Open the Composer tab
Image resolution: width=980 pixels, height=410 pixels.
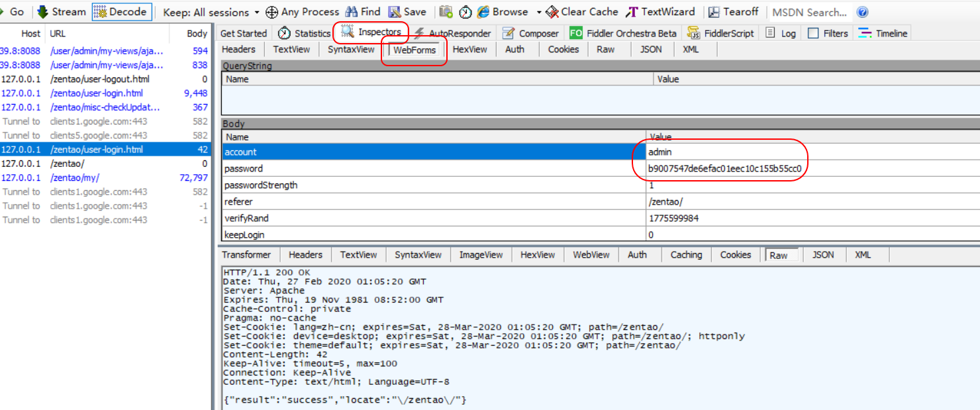(x=530, y=33)
